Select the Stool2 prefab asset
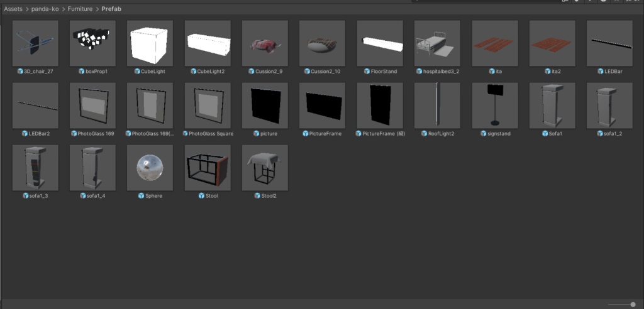 [265, 168]
